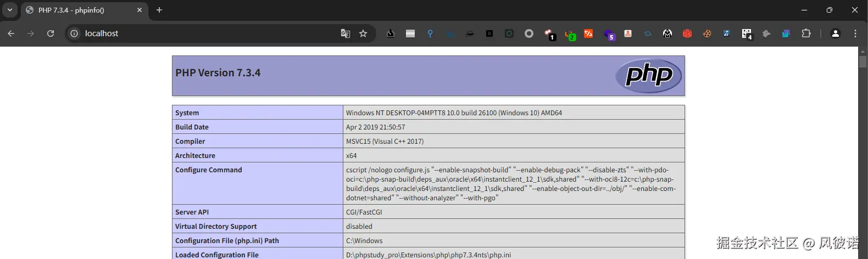This screenshot has width=868, height=259.
Task: Go back to the previous page
Action: [x=11, y=33]
